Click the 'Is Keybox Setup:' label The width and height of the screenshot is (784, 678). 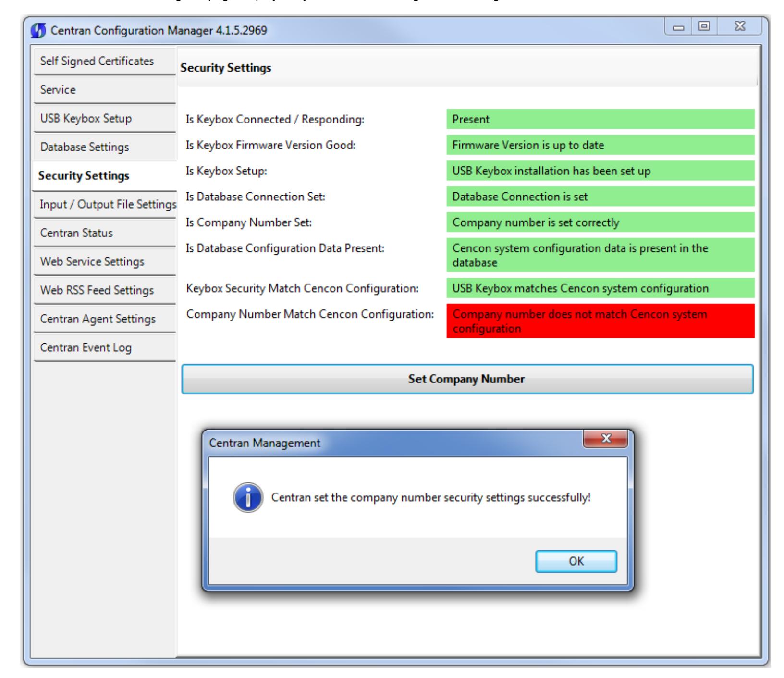pos(227,171)
